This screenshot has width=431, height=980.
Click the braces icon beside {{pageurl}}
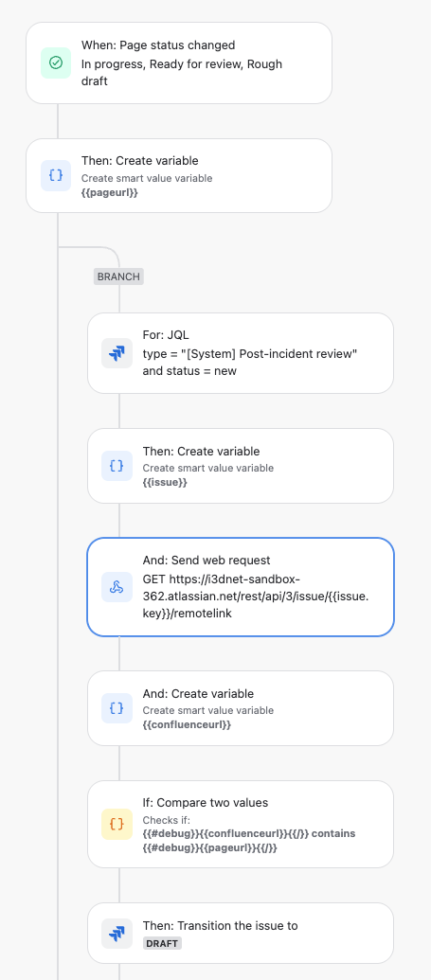pos(56,175)
